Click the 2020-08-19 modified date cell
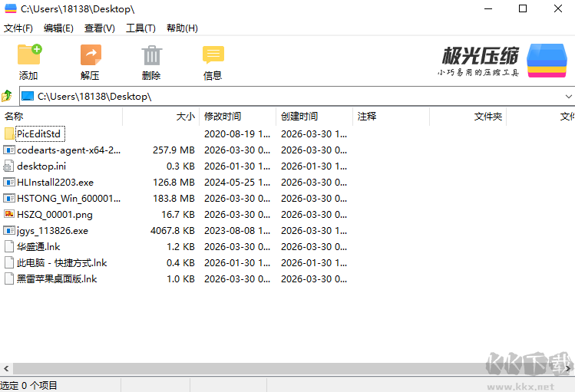575x392 pixels. pyautogui.click(x=237, y=133)
